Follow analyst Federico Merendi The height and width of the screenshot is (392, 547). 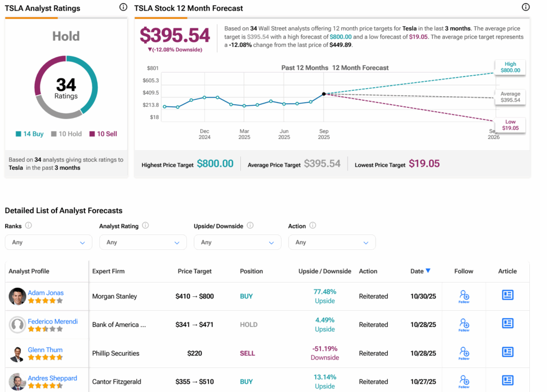pos(464,325)
